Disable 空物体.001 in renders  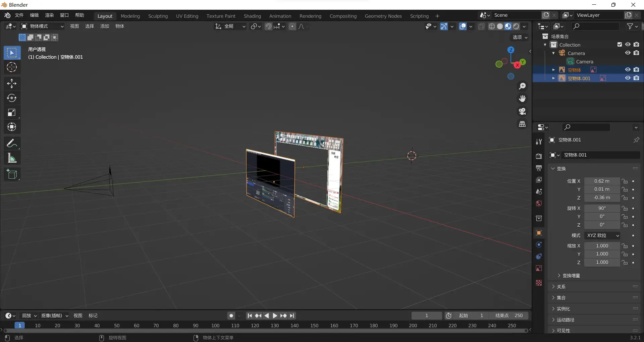637,78
